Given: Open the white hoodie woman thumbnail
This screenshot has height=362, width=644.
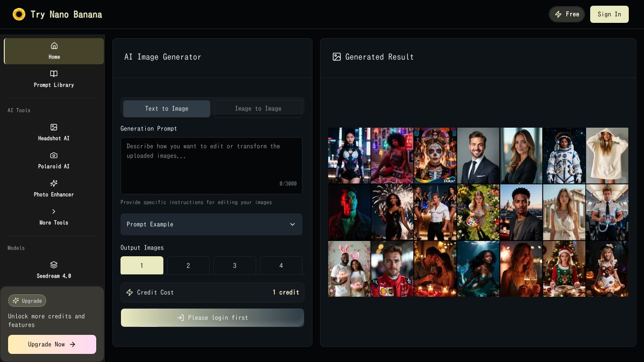Looking at the screenshot, I should (607, 155).
